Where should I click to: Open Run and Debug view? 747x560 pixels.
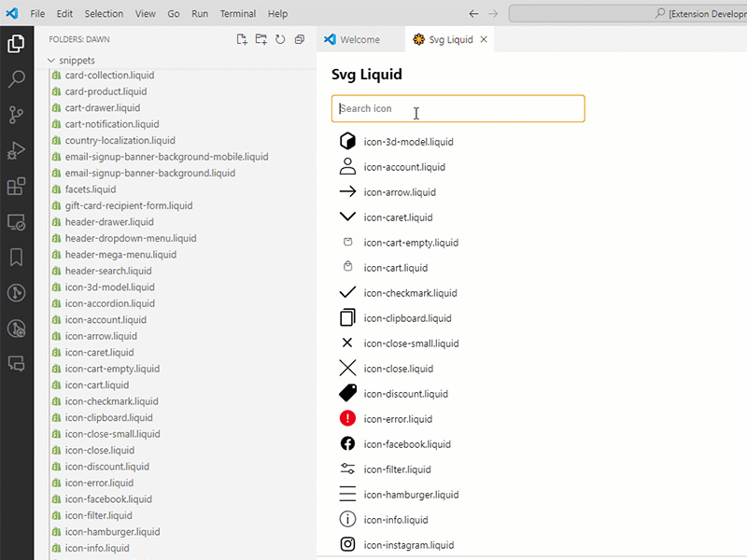tap(16, 150)
